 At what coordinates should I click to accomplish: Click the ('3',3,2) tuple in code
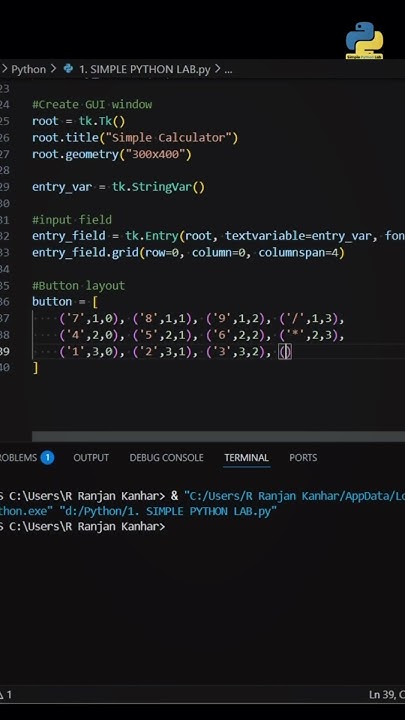coord(235,352)
